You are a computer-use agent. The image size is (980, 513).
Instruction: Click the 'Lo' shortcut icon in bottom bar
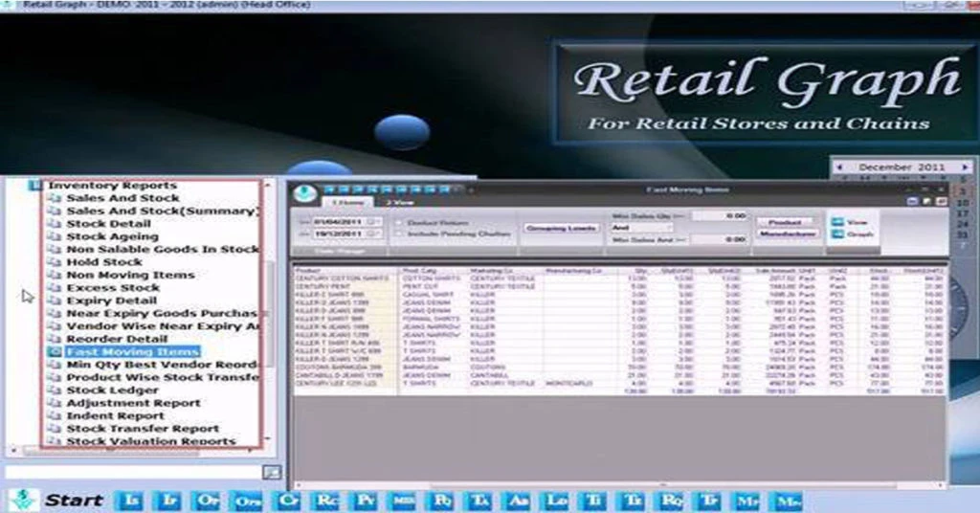pos(556,502)
